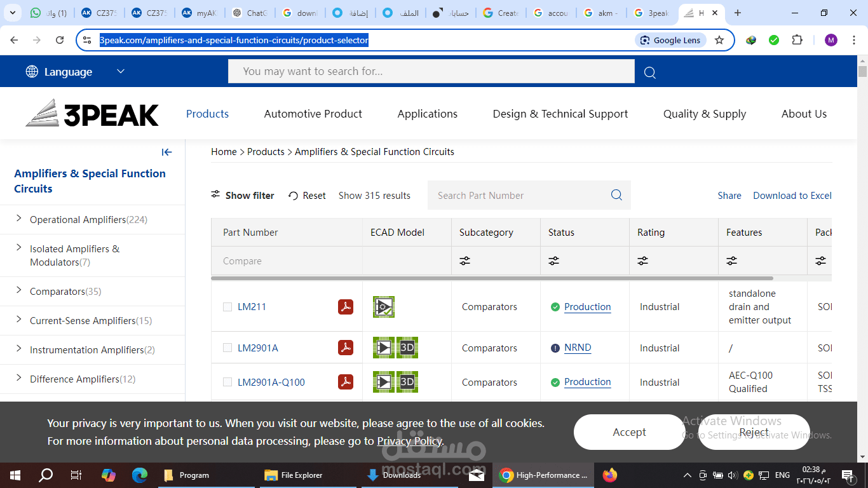Reload the page
The height and width of the screenshot is (488, 868).
(60, 40)
